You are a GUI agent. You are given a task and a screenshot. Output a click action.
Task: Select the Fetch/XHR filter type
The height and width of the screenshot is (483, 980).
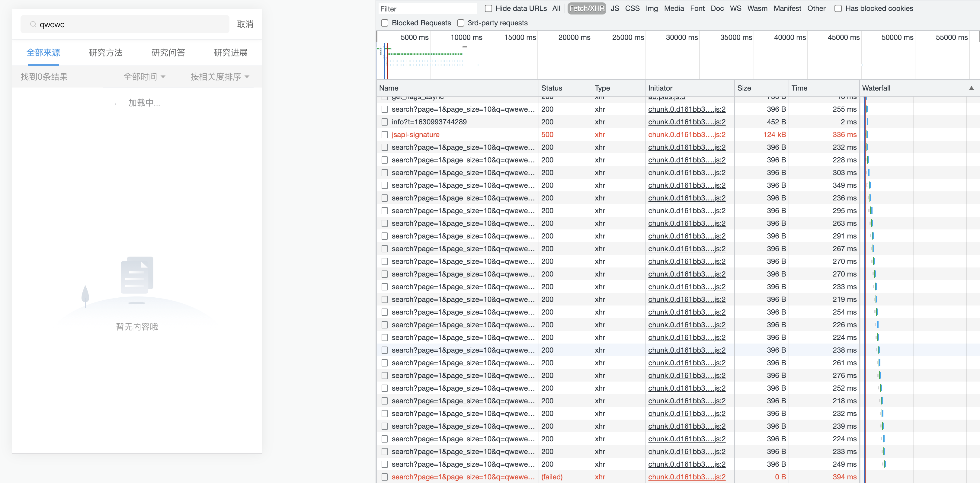coord(586,8)
